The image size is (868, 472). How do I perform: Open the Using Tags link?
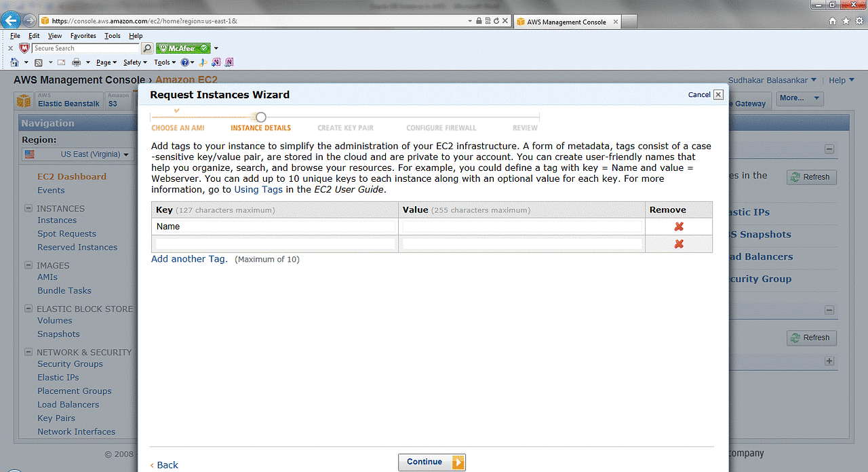[x=258, y=190]
